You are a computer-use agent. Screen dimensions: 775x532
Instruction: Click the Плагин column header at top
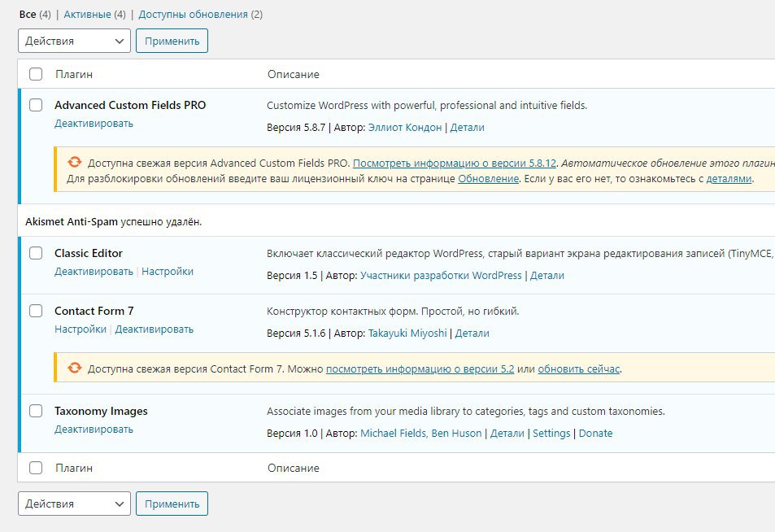pos(74,74)
